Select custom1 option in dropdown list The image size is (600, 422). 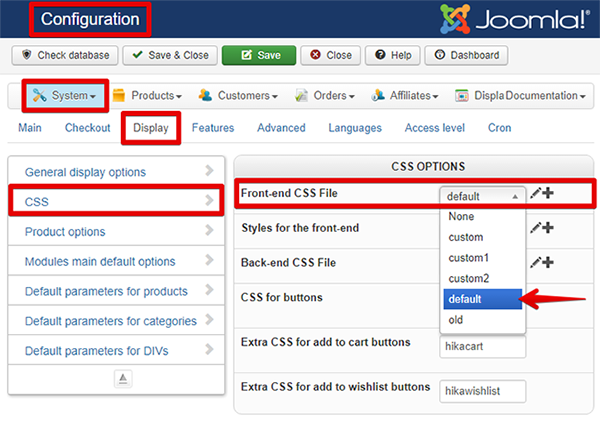click(483, 258)
